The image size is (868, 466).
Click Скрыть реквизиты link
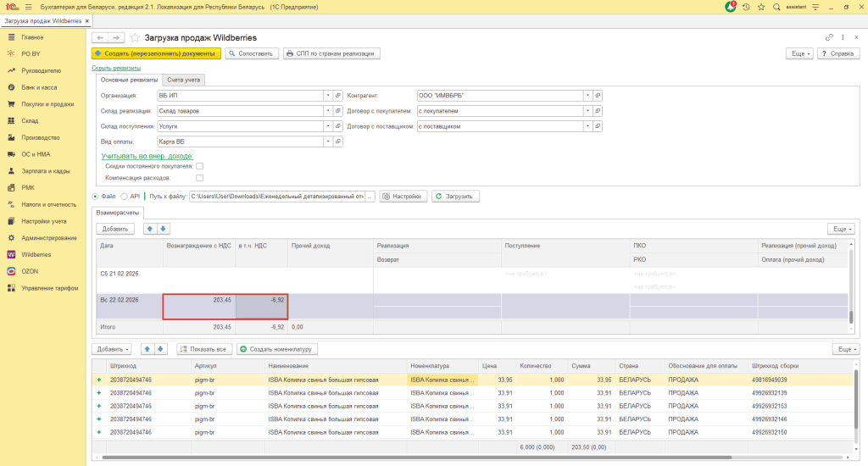115,68
